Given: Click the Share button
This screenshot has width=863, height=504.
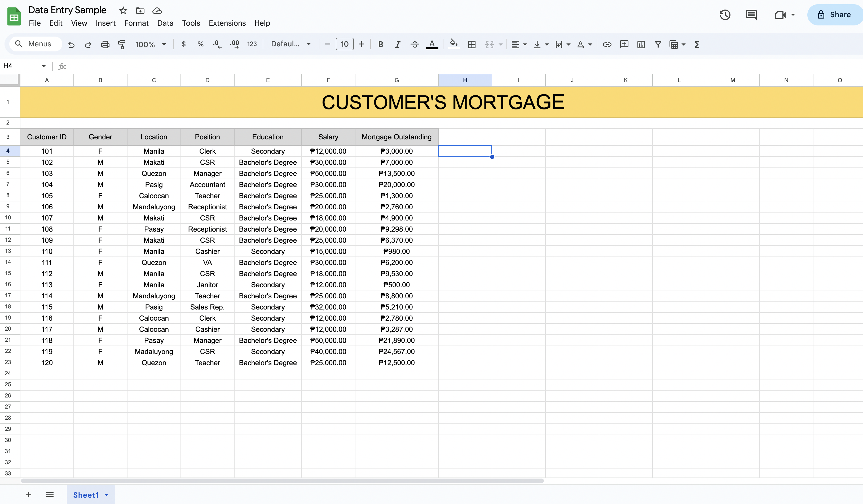Looking at the screenshot, I should point(834,15).
